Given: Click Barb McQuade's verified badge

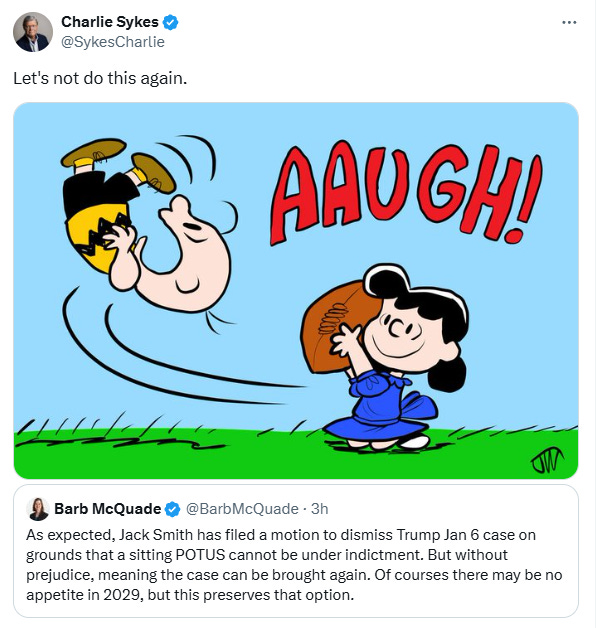Looking at the screenshot, I should click(173, 509).
